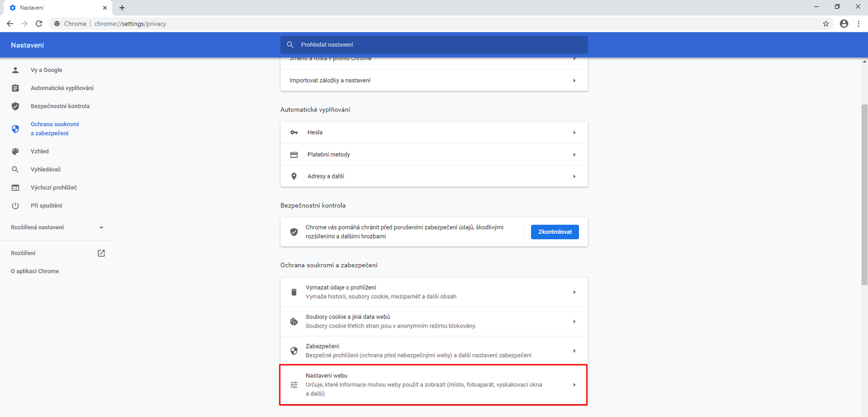Click the key icon beside Hesla

294,133
